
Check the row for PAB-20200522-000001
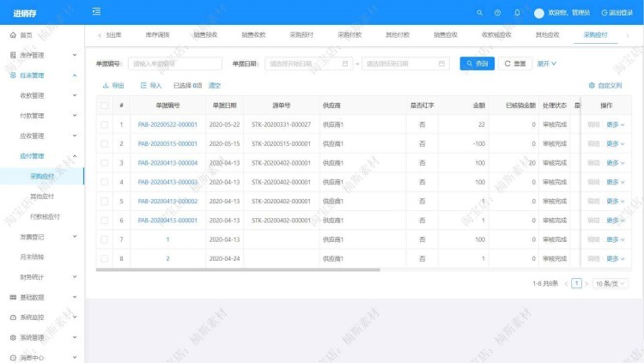pyautogui.click(x=104, y=124)
